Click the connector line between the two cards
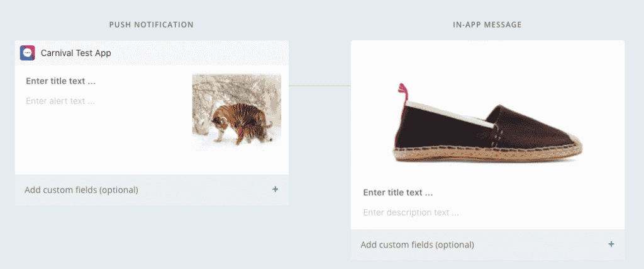This screenshot has height=269, width=644. pos(319,86)
